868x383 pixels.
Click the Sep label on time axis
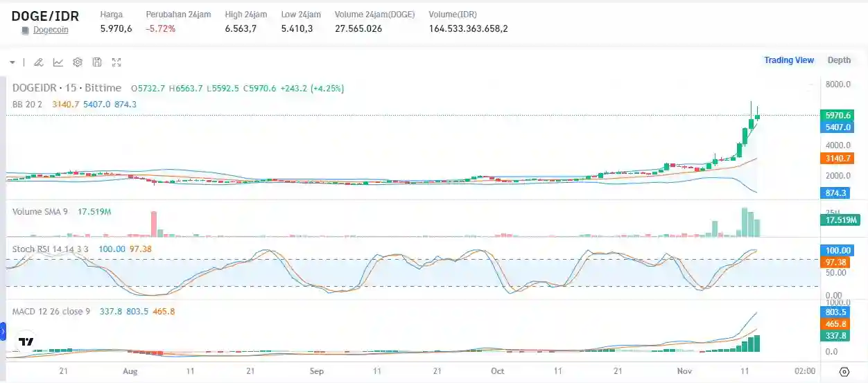point(317,371)
